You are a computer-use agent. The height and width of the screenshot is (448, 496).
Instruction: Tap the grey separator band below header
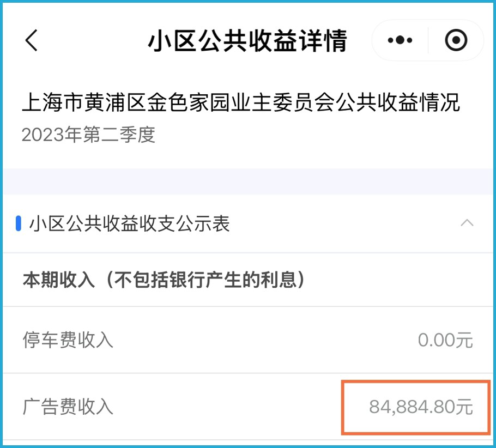click(248, 181)
